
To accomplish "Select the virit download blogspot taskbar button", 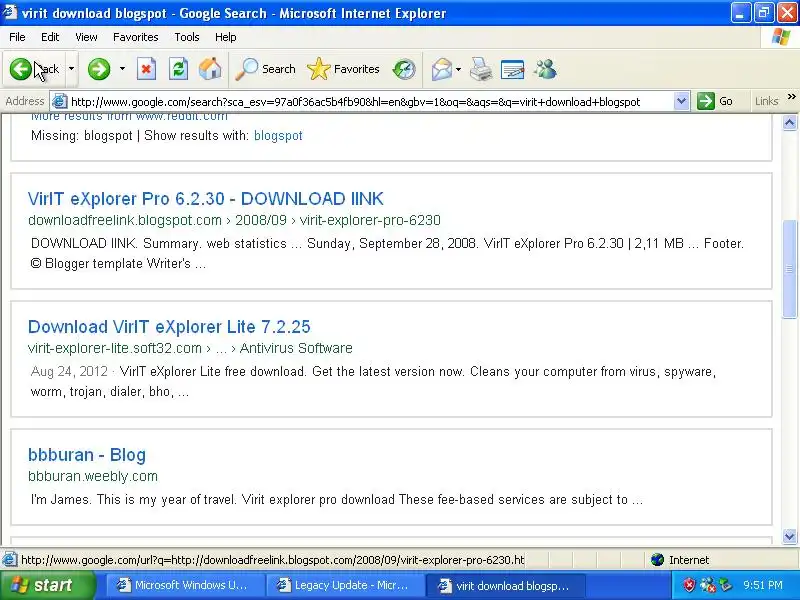I will click(x=505, y=585).
